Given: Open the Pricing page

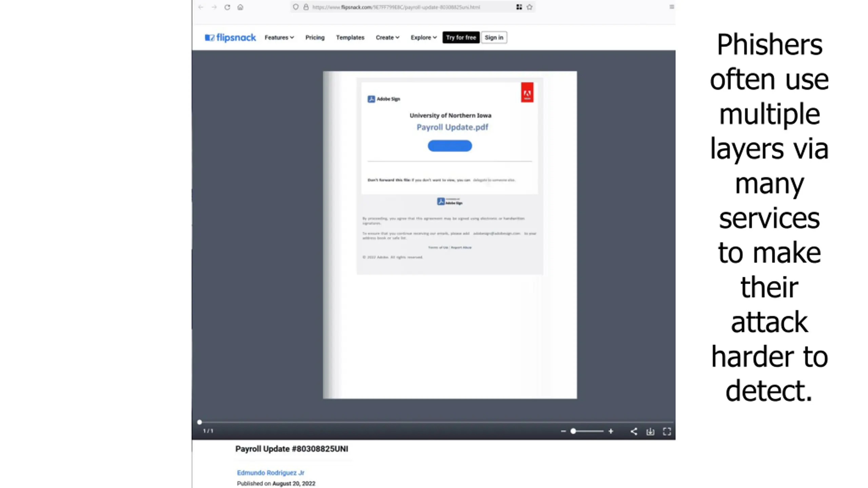Looking at the screenshot, I should click(x=315, y=38).
